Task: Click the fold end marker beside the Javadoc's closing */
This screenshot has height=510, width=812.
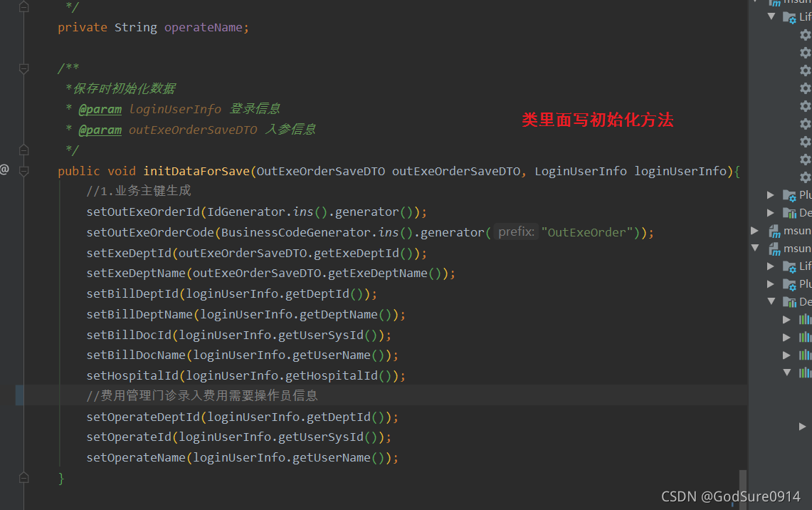Action: [x=23, y=150]
